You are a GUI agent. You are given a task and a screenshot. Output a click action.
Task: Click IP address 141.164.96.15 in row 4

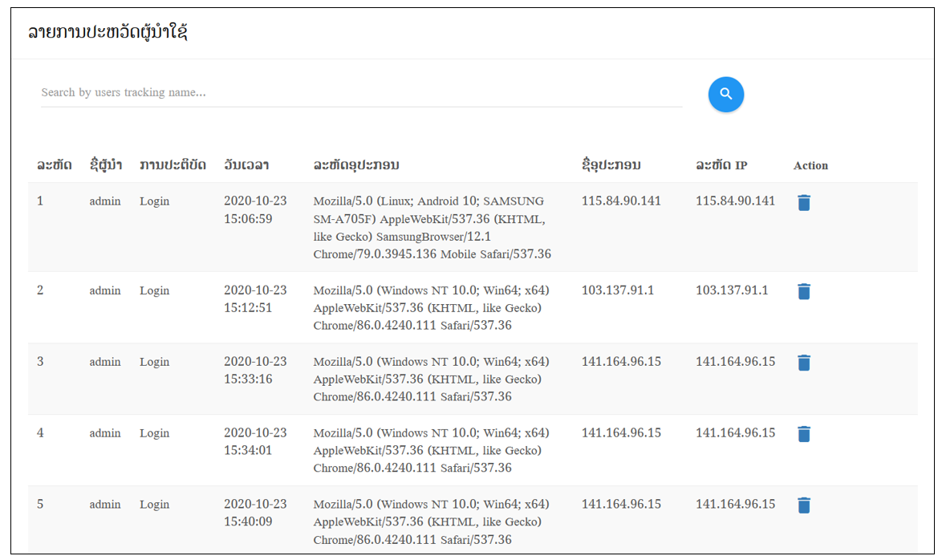click(x=735, y=432)
